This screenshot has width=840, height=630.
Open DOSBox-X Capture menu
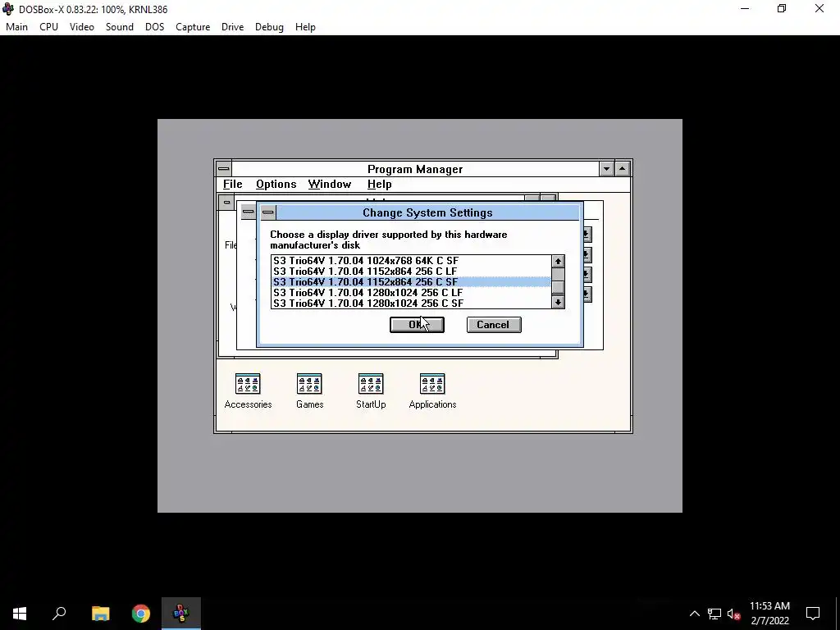[x=193, y=27]
